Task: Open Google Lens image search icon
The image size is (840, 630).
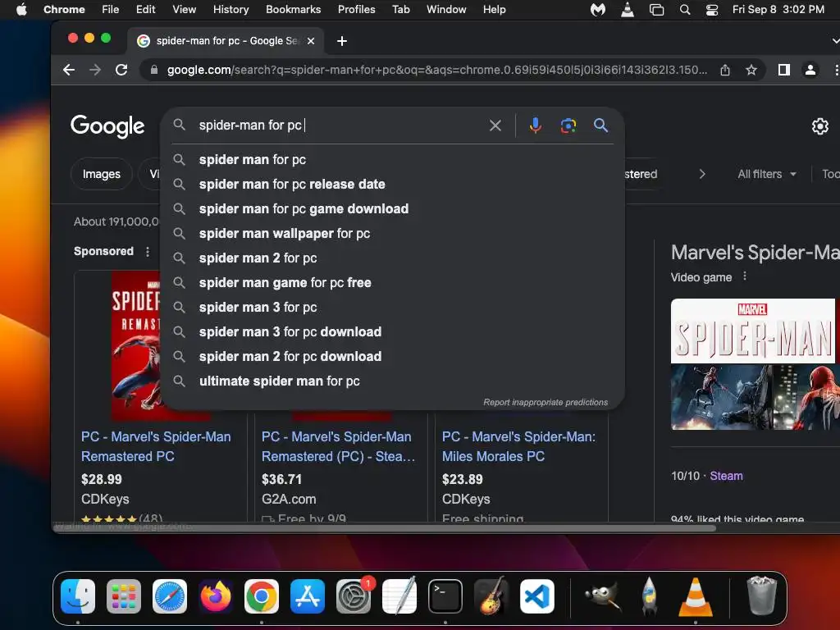Action: click(568, 126)
